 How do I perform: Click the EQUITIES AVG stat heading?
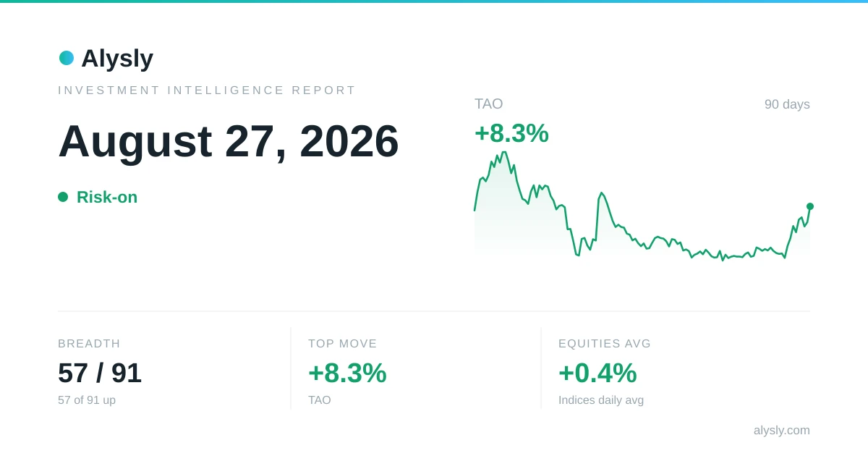tap(605, 344)
